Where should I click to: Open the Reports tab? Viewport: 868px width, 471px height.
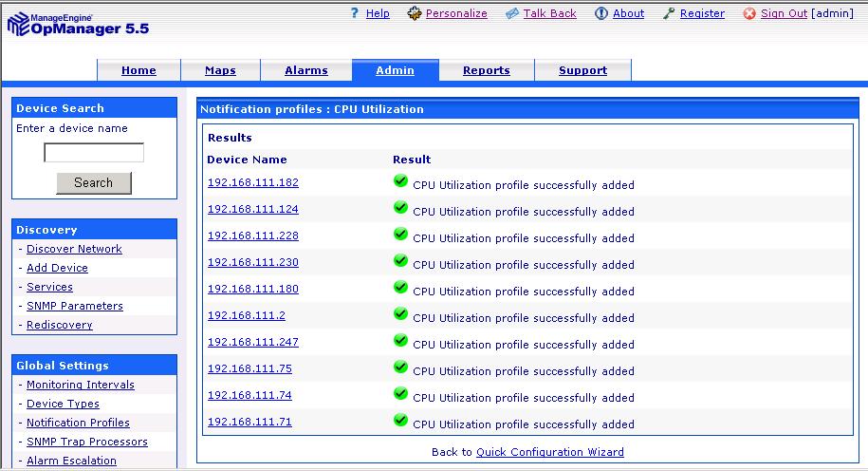click(x=487, y=70)
